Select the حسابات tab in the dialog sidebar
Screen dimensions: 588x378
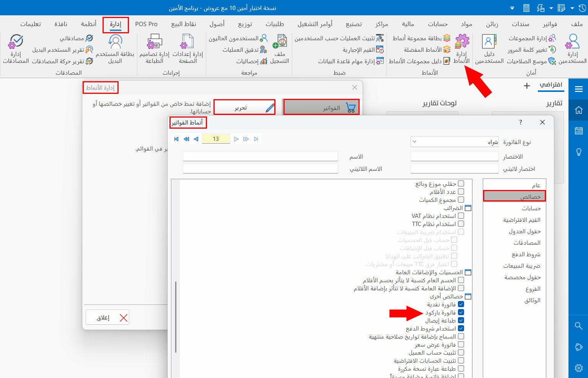[531, 208]
